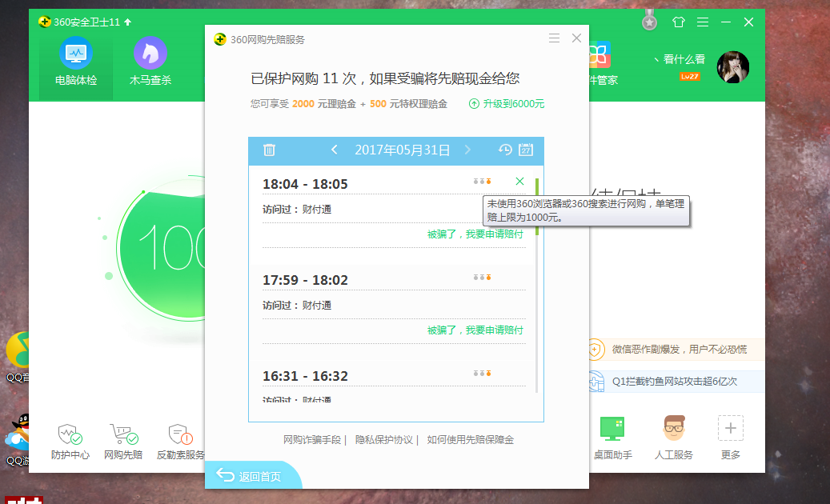
Task: Click 访问过：财付通 under 17:59 - 18:02
Action: click(x=297, y=305)
